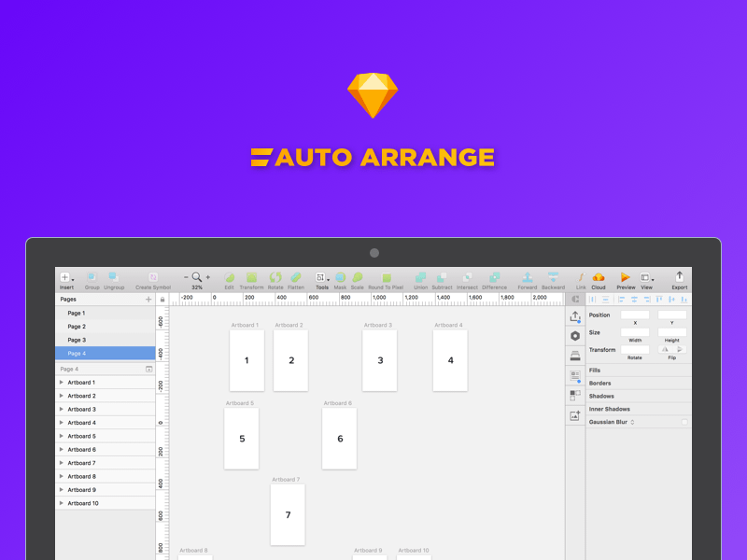The height and width of the screenshot is (560, 747).
Task: Click the Round To Pixel icon
Action: pos(386,277)
